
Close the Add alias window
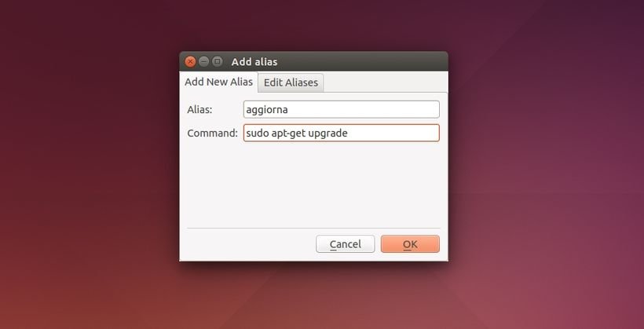tap(190, 61)
